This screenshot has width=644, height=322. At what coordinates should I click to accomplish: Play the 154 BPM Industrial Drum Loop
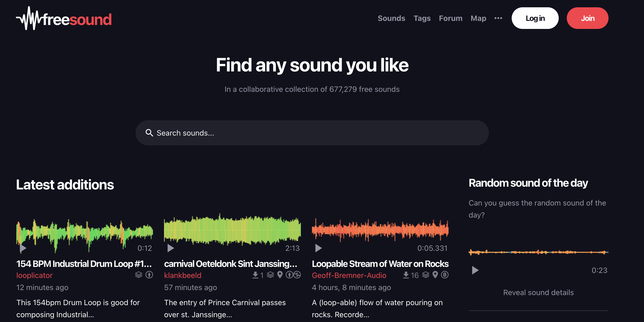tap(23, 248)
